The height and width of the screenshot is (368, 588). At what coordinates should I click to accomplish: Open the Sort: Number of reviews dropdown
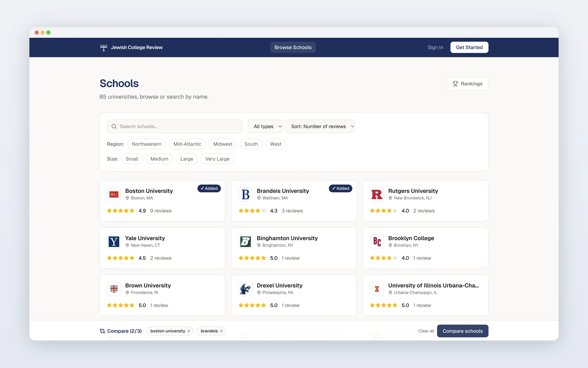320,126
